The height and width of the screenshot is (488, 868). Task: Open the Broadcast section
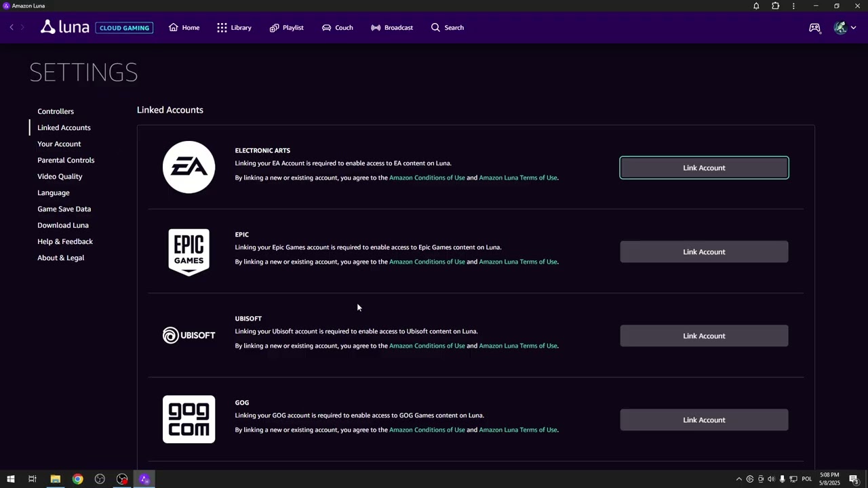click(392, 28)
